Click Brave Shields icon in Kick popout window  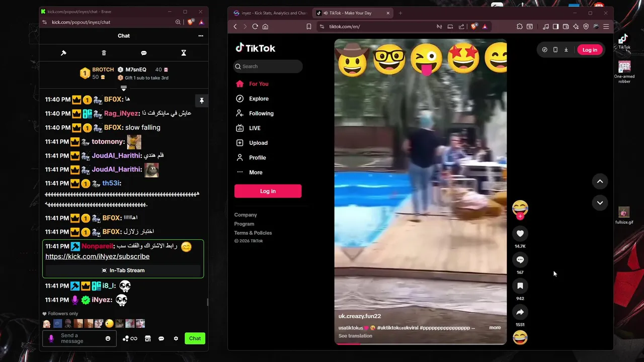[x=191, y=22]
